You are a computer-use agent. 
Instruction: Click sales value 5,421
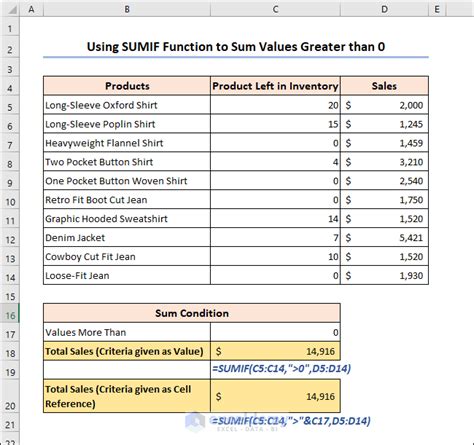point(384,238)
